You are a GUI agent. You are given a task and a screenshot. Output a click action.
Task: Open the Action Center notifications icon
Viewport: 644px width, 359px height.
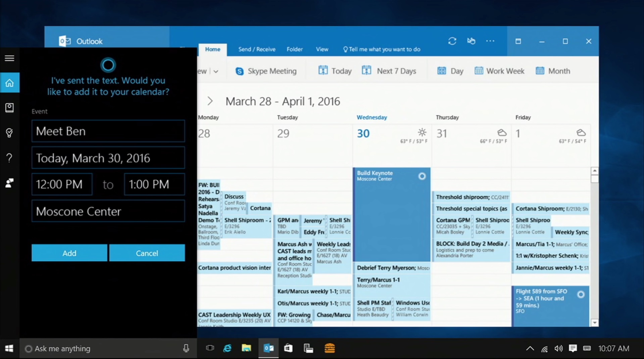(x=573, y=349)
